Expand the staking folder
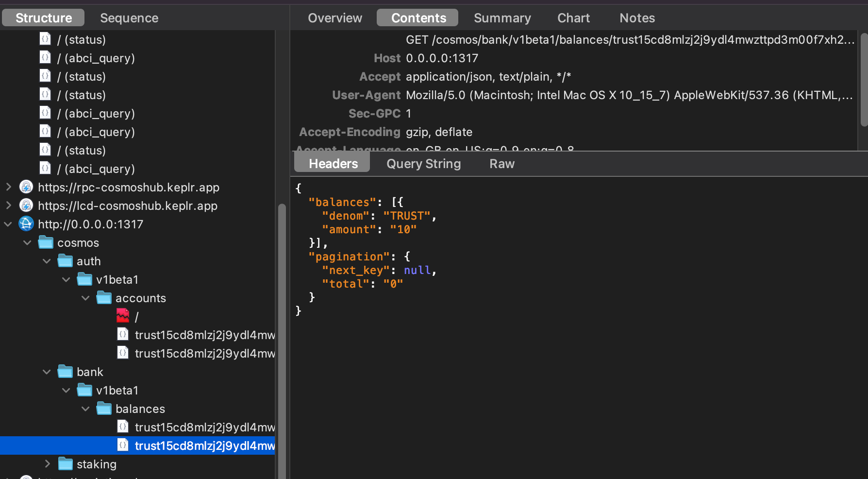Viewport: 868px width, 479px height. [47, 464]
